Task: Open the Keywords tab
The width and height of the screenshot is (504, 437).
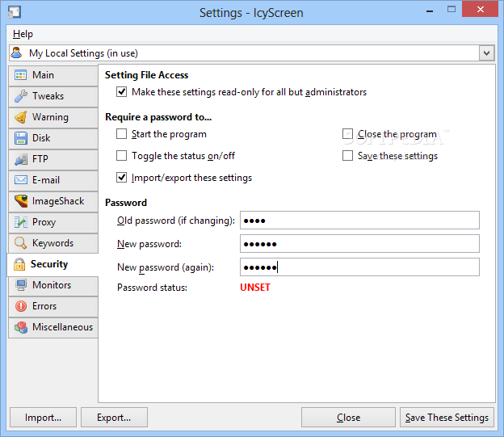Action: 53,243
